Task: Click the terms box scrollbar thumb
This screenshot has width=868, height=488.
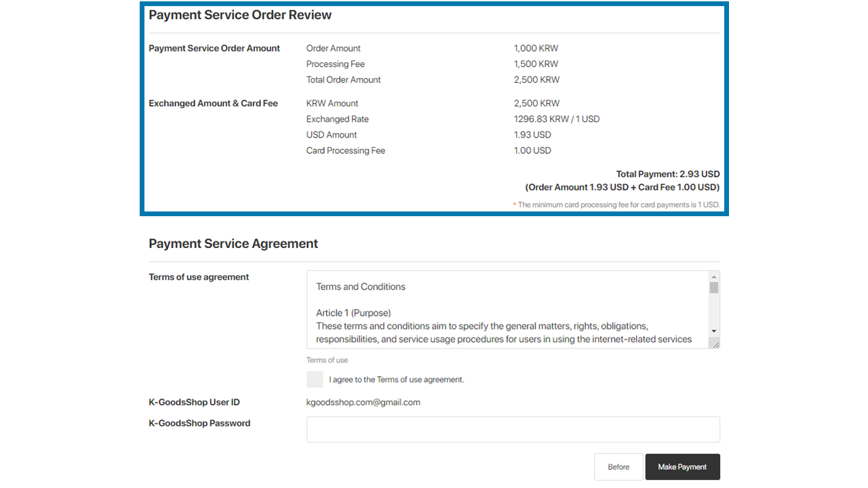Action: coord(714,288)
